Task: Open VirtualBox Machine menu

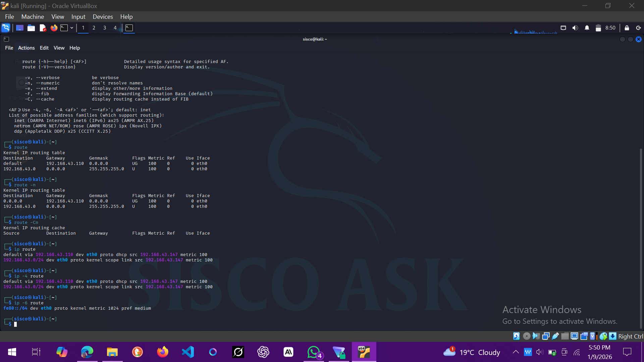Action: (x=33, y=17)
